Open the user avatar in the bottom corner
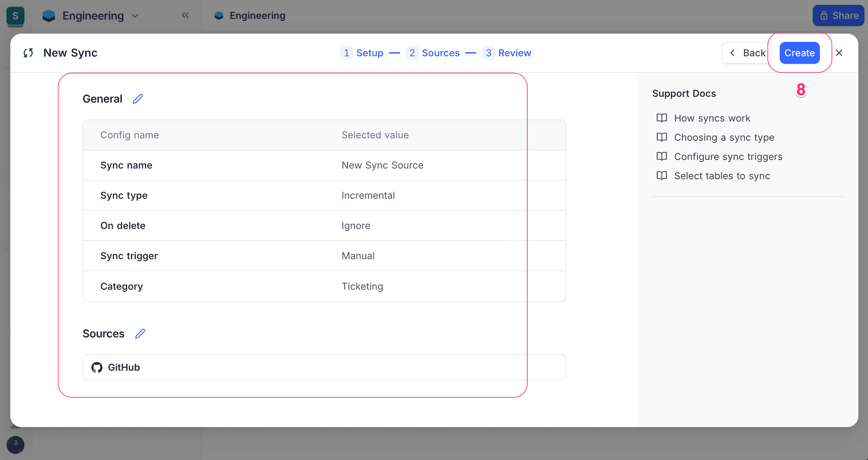Screen dimensions: 868x460 click(x=16, y=445)
